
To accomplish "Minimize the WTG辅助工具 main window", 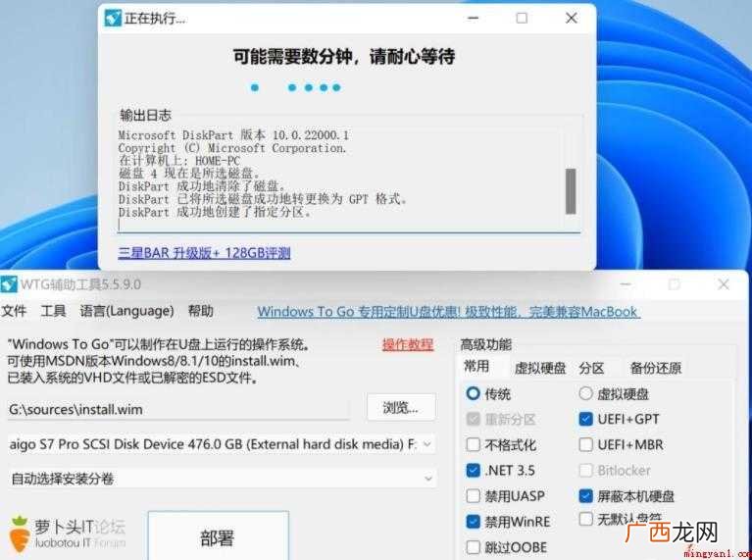I will point(626,284).
